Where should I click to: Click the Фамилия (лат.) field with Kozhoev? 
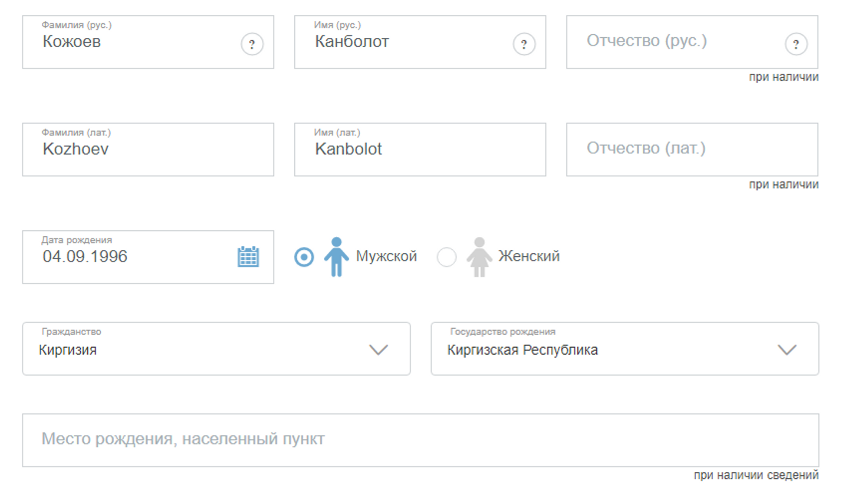148,150
